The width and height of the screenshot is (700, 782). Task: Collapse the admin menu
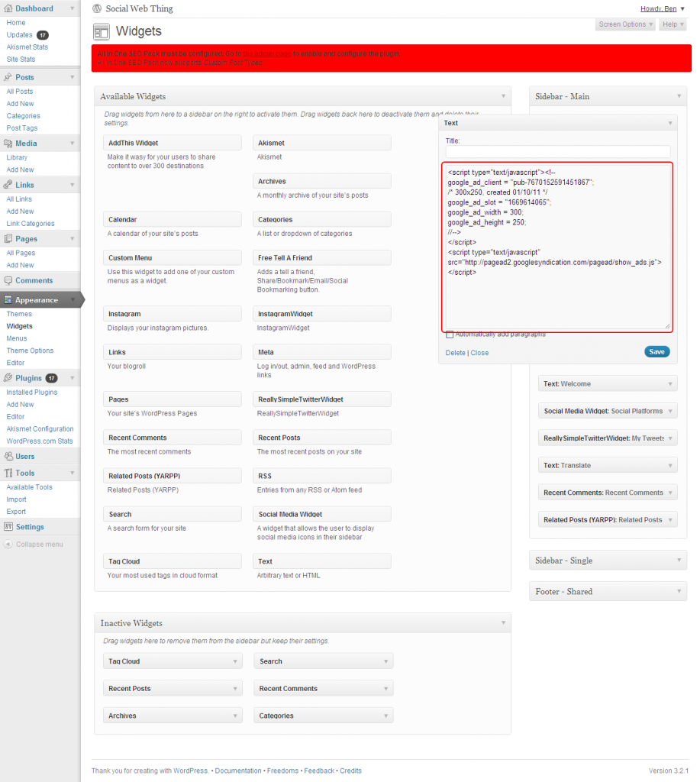(x=34, y=544)
